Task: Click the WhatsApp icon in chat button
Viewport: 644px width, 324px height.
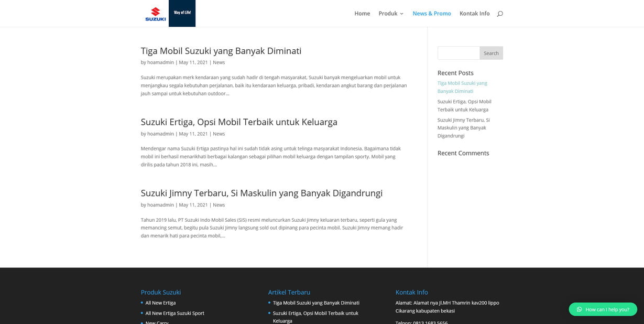Action: [579, 309]
